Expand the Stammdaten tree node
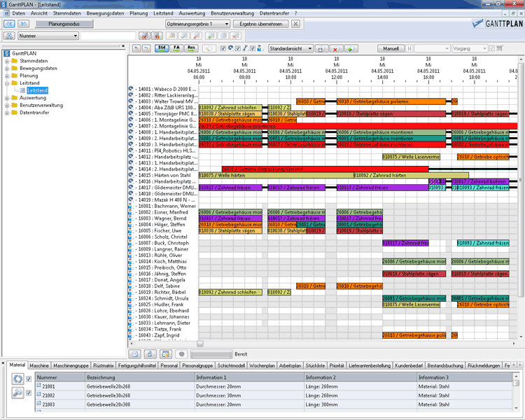Image resolution: width=525 pixels, height=420 pixels. coord(7,62)
